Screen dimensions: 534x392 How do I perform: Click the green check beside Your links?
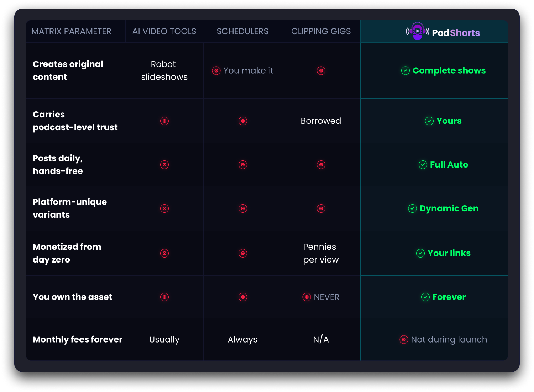[420, 253]
